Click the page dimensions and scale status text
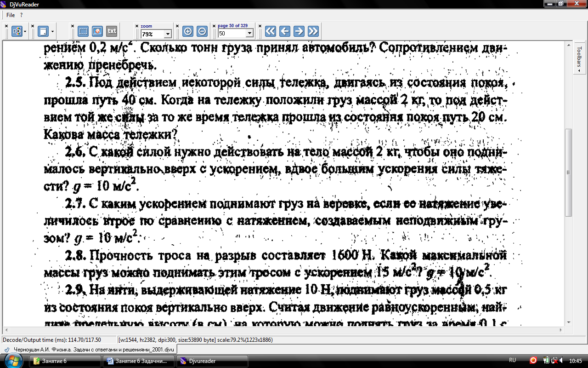588x368 pixels. [195, 340]
